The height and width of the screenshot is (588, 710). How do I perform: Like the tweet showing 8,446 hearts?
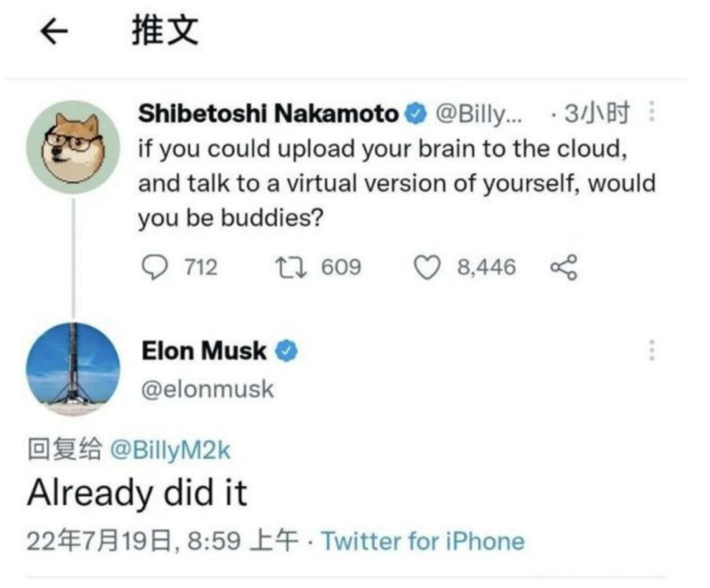tap(427, 267)
